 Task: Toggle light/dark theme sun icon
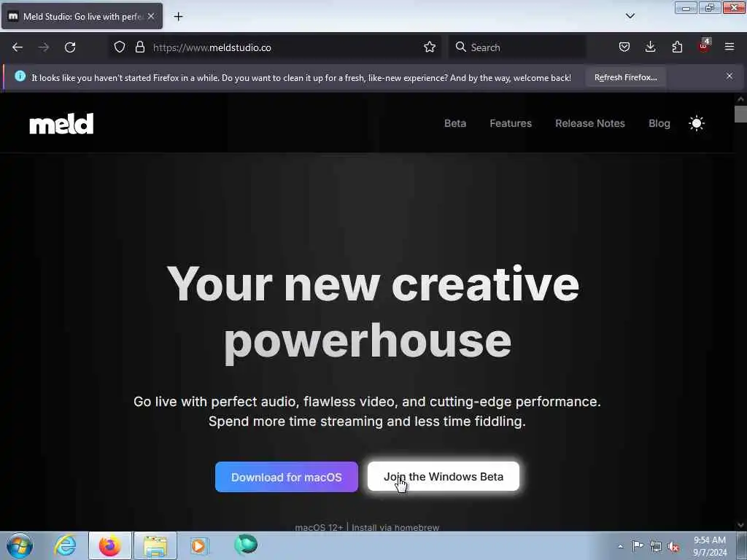(697, 123)
